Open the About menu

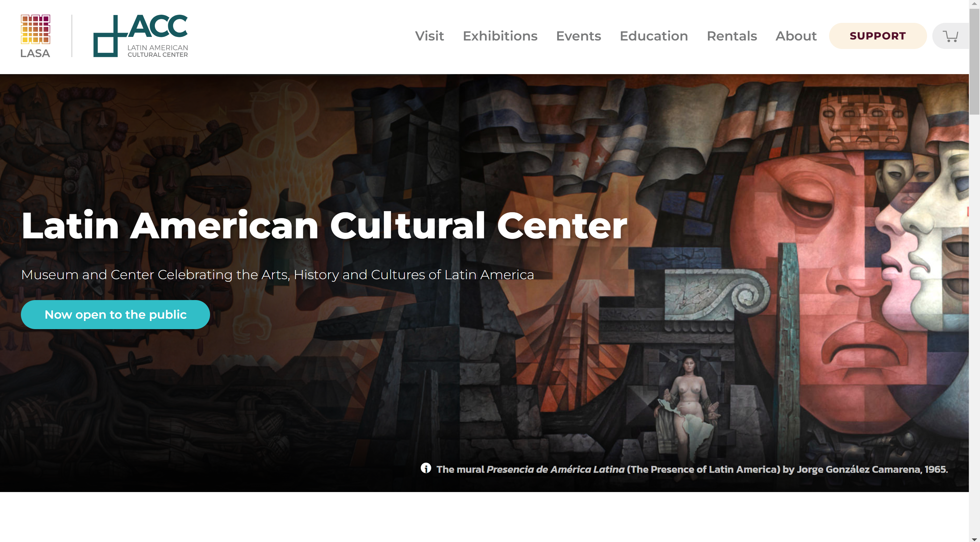click(796, 36)
